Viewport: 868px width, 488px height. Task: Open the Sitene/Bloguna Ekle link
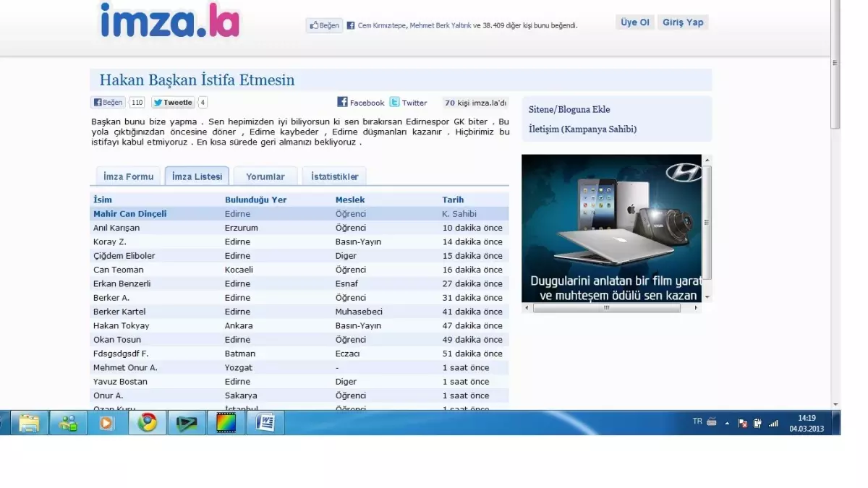569,110
